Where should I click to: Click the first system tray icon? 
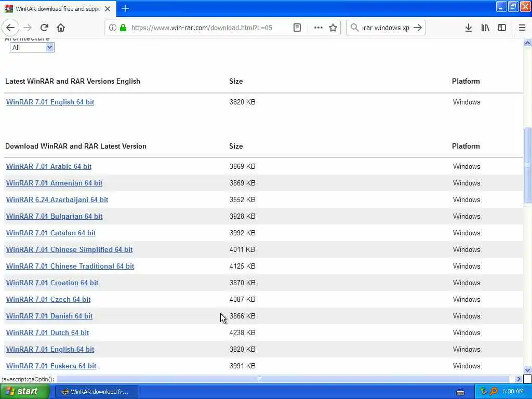pyautogui.click(x=484, y=392)
